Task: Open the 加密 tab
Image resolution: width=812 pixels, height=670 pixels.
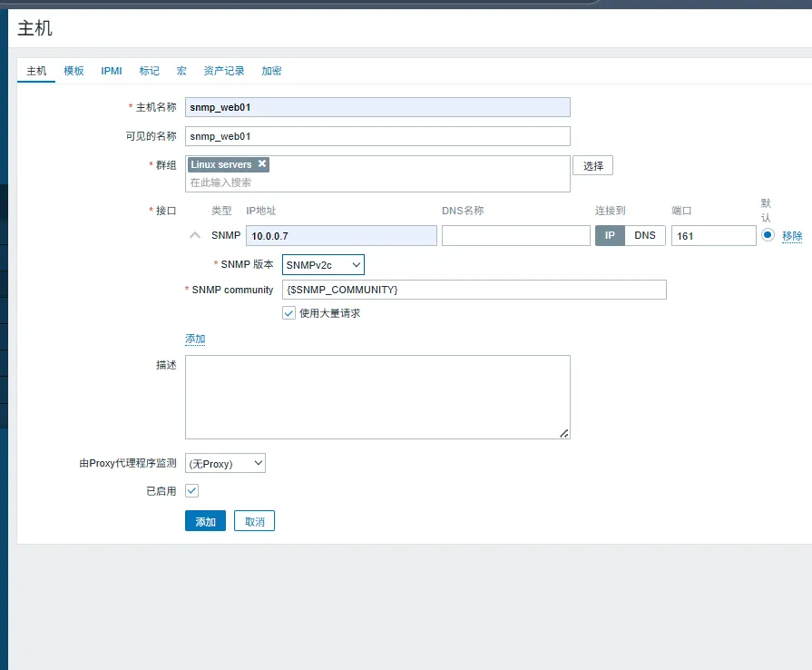Action: click(271, 71)
